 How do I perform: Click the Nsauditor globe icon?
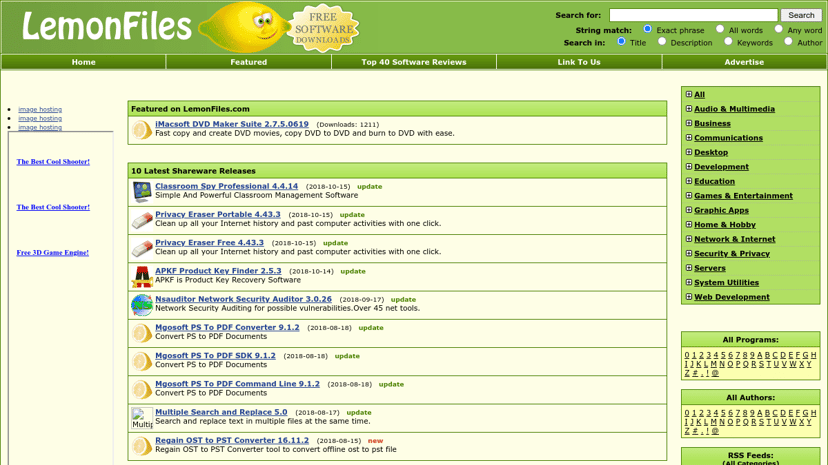click(142, 305)
